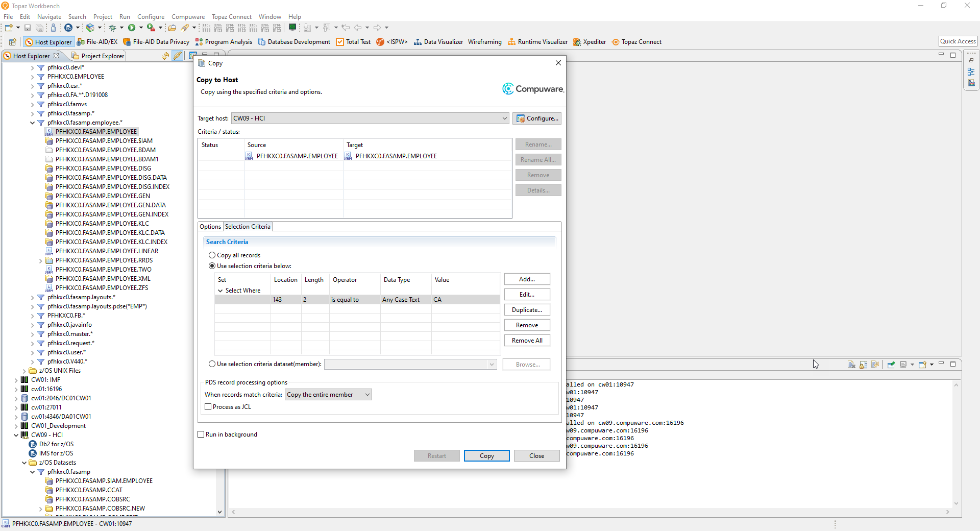Enable the Process as JCL option
Screen dimensions: 980x531
tap(208, 407)
